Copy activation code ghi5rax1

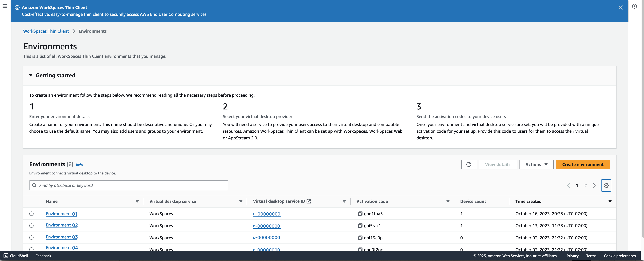360,225
